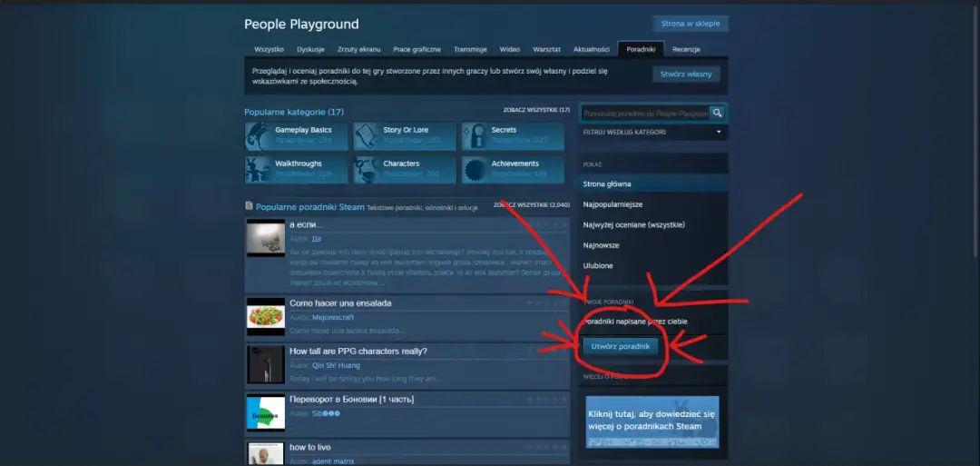Viewport: 980px width, 466px height.
Task: Open the Walkthroughs category label
Action: tap(299, 164)
